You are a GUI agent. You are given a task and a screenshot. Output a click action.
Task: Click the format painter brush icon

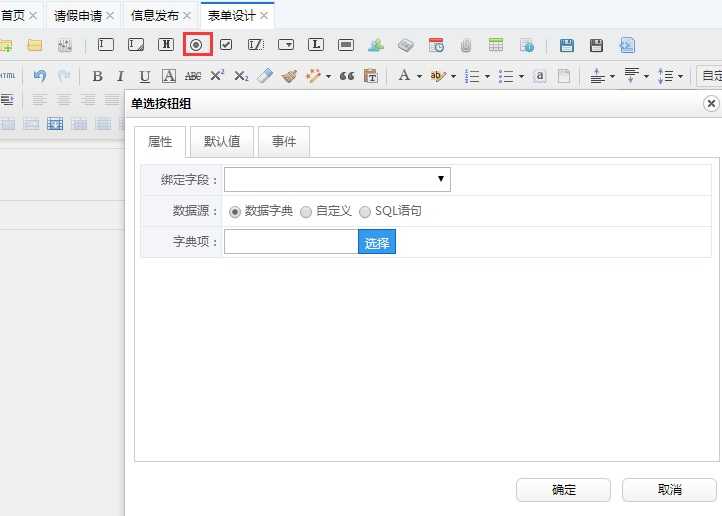coord(289,76)
